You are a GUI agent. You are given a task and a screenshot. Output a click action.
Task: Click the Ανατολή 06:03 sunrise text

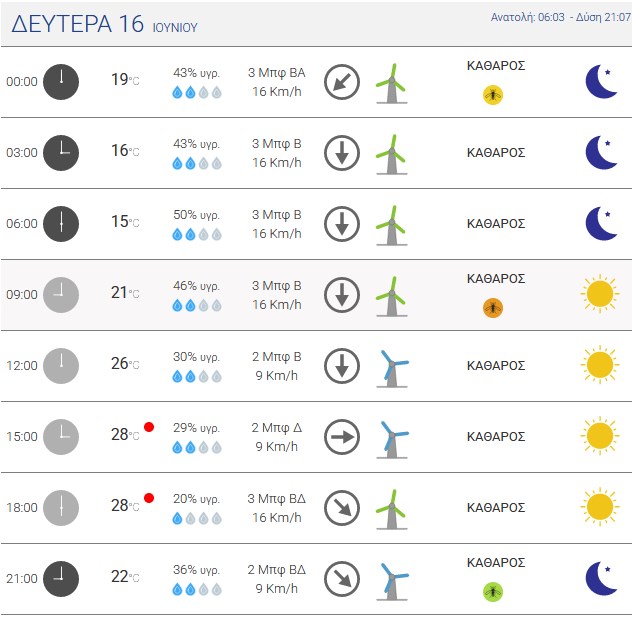pyautogui.click(x=527, y=17)
